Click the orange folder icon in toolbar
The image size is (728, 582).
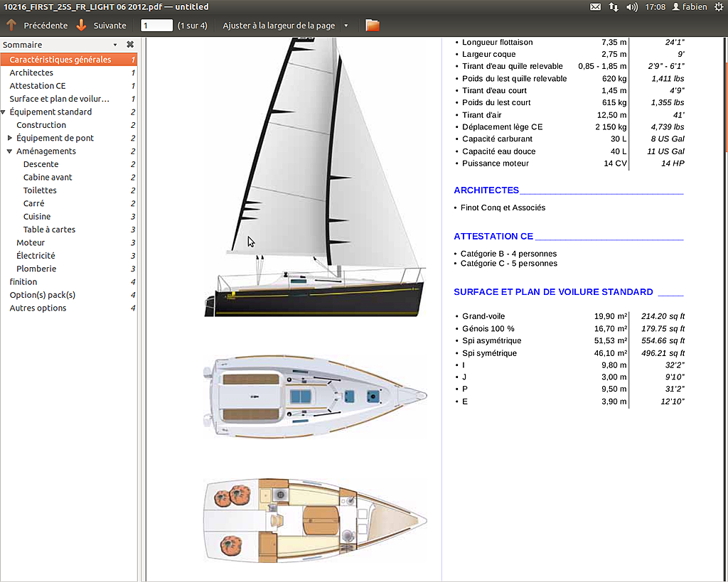[x=373, y=25]
